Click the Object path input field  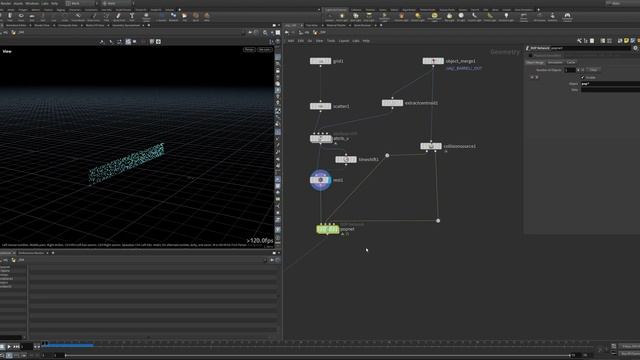(610, 84)
